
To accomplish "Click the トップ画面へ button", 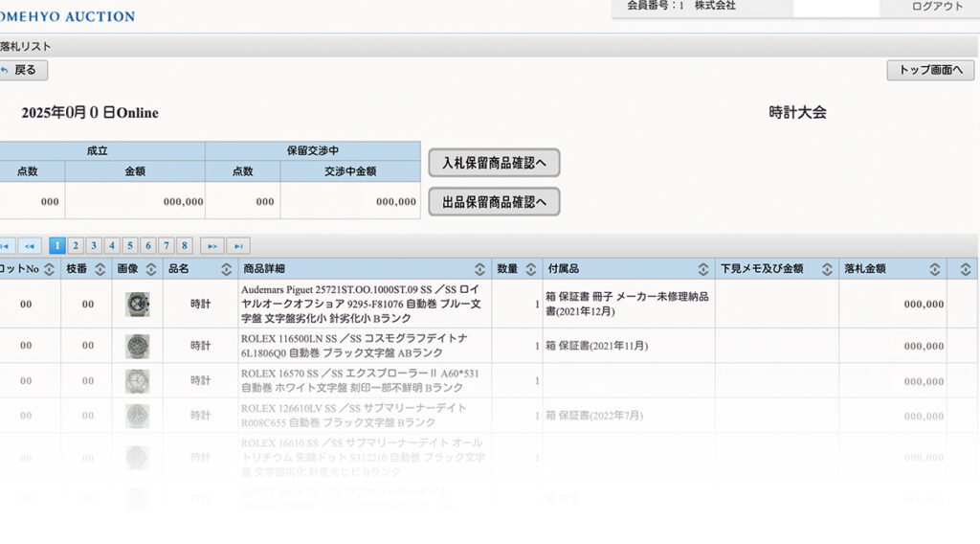I will click(930, 70).
